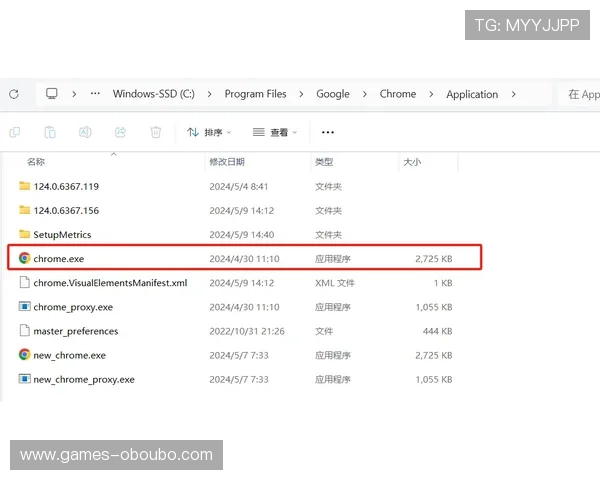Open the 排序 sort dropdown

pyautogui.click(x=209, y=132)
